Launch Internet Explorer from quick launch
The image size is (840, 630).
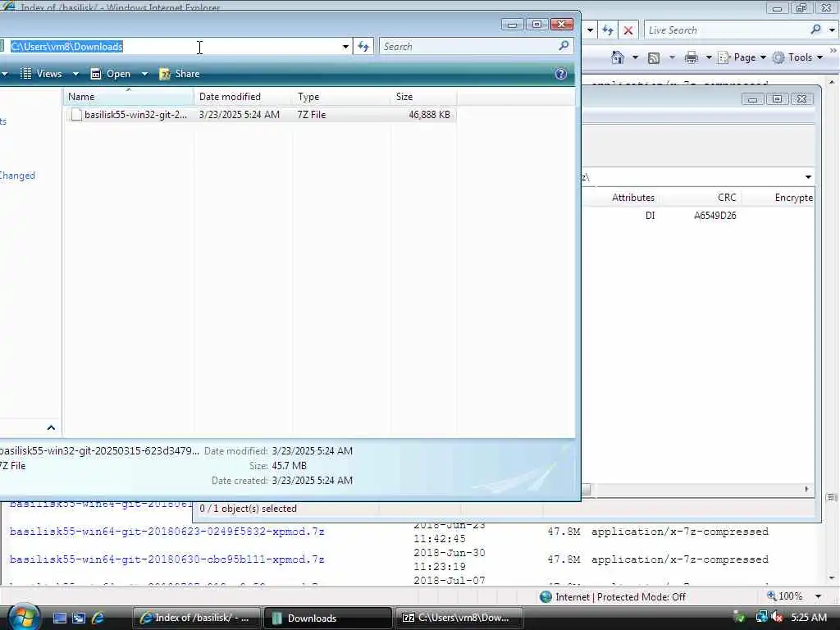click(x=98, y=619)
